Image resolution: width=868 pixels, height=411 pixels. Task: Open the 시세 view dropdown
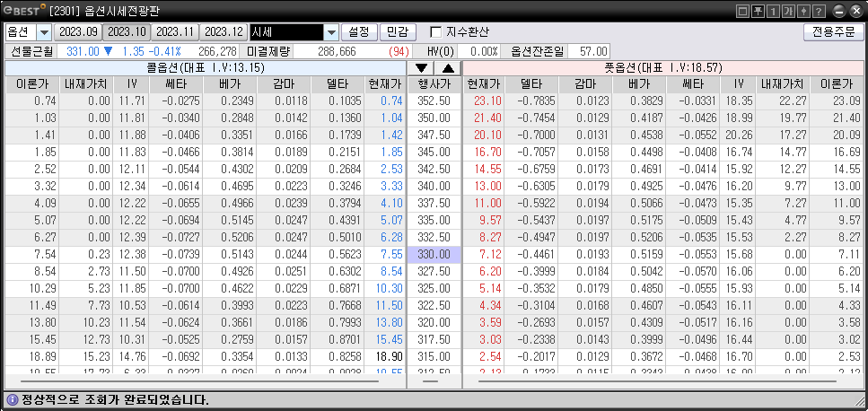click(x=331, y=32)
